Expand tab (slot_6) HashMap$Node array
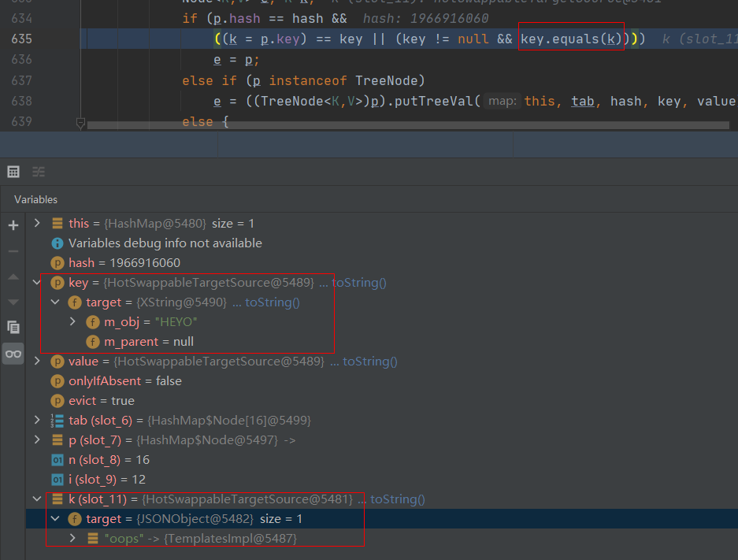The width and height of the screenshot is (738, 560). tap(37, 421)
